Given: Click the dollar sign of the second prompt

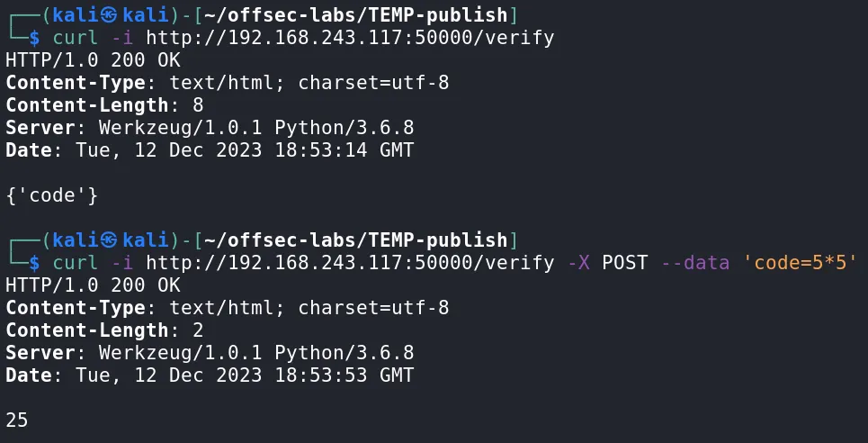Looking at the screenshot, I should [35, 263].
